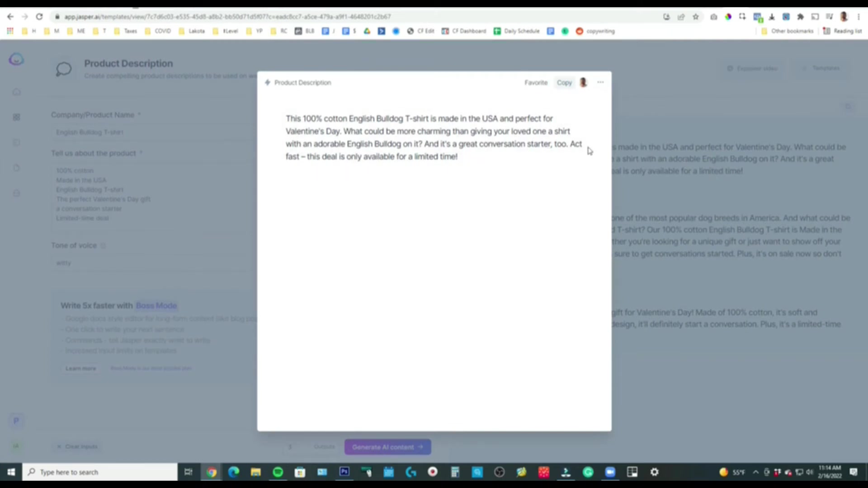Open Chrome's three-dot menu

coord(859,17)
